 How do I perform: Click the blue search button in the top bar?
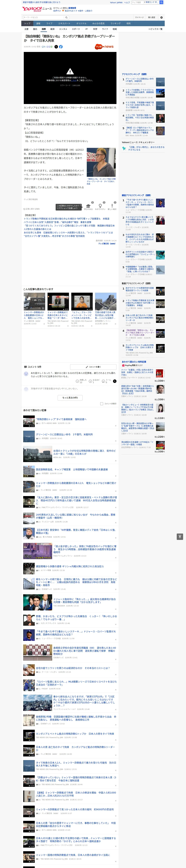pyautogui.click(x=161, y=2)
